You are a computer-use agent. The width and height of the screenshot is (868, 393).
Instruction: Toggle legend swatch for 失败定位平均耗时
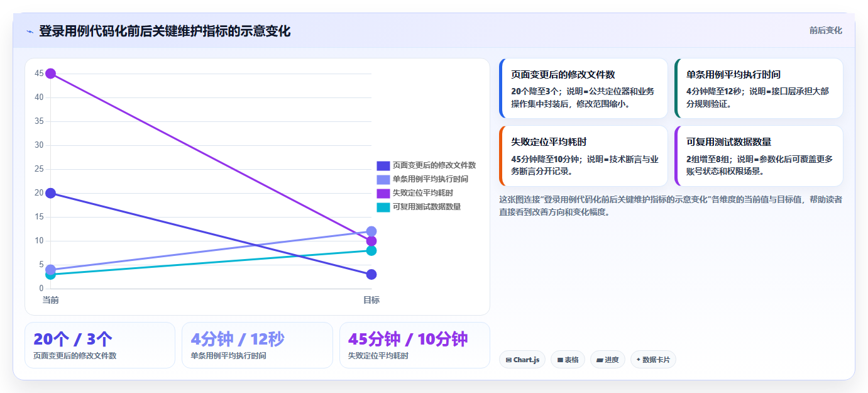pyautogui.click(x=383, y=193)
